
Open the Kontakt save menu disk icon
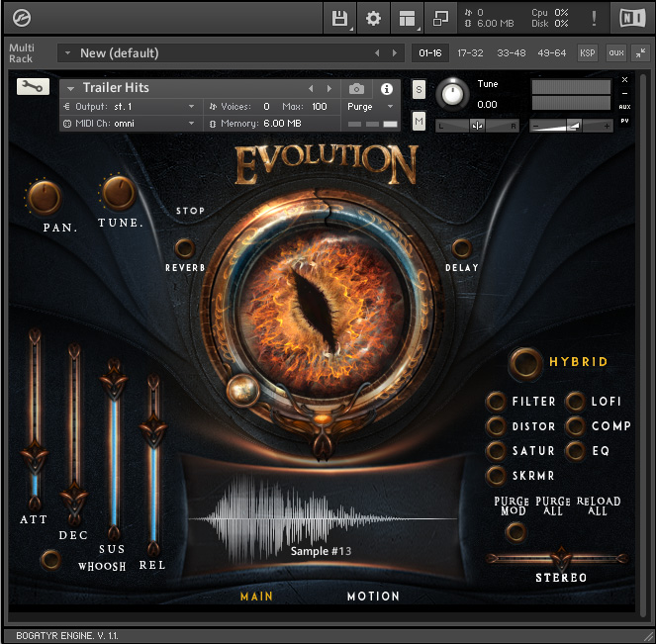click(339, 19)
